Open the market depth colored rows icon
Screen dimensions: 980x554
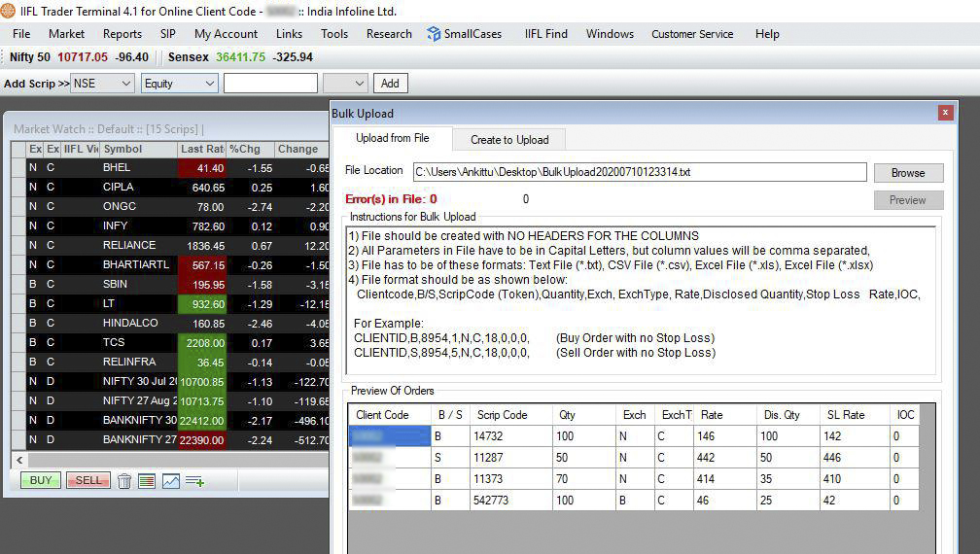pyautogui.click(x=147, y=480)
